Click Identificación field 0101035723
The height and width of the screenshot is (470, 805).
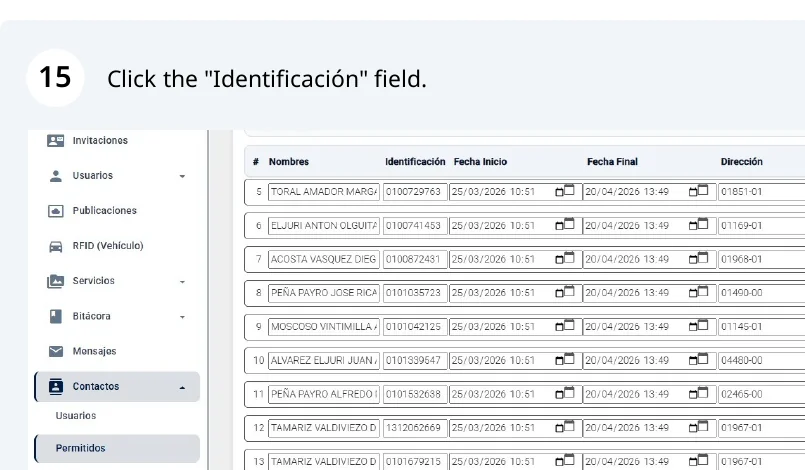(415, 293)
